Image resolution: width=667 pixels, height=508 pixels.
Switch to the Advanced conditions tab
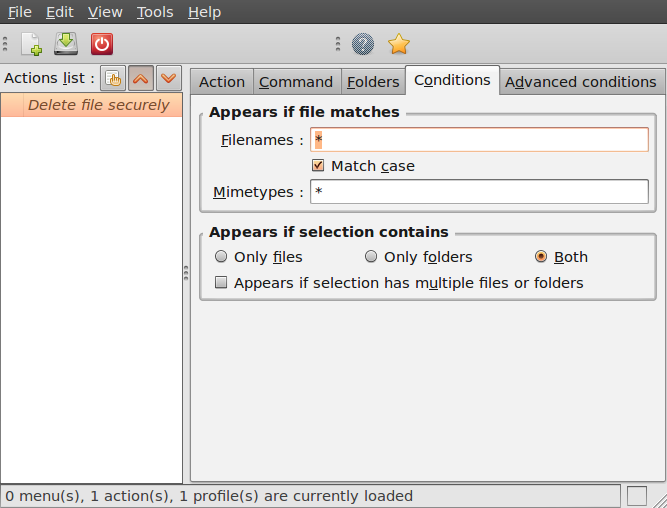[x=580, y=82]
